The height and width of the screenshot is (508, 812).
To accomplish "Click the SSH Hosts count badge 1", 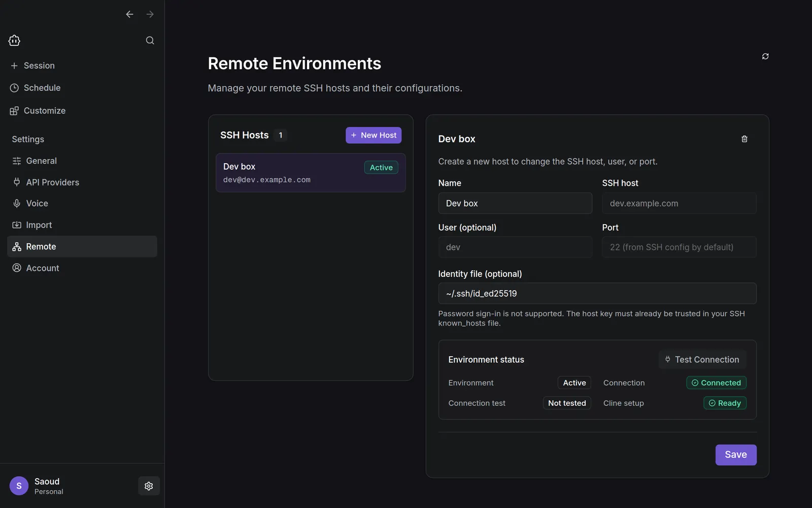I will point(280,135).
